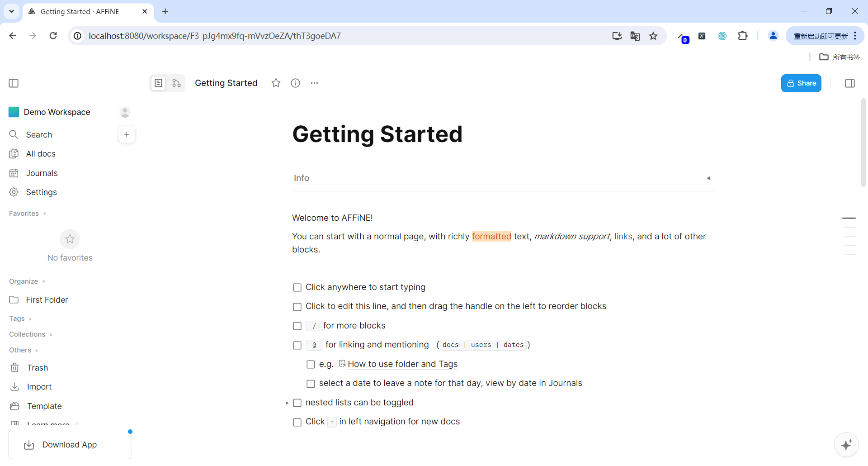This screenshot has height=466, width=868.
Task: Click the plus icon for new doc
Action: [127, 134]
